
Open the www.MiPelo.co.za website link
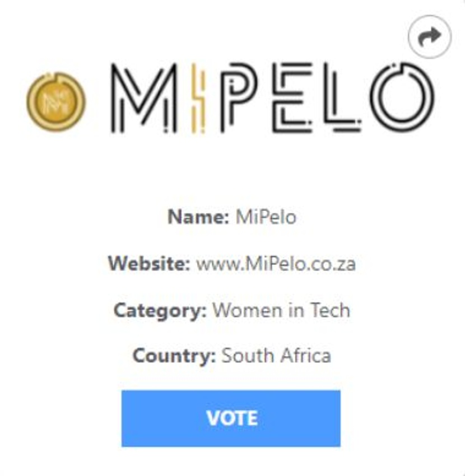276,264
